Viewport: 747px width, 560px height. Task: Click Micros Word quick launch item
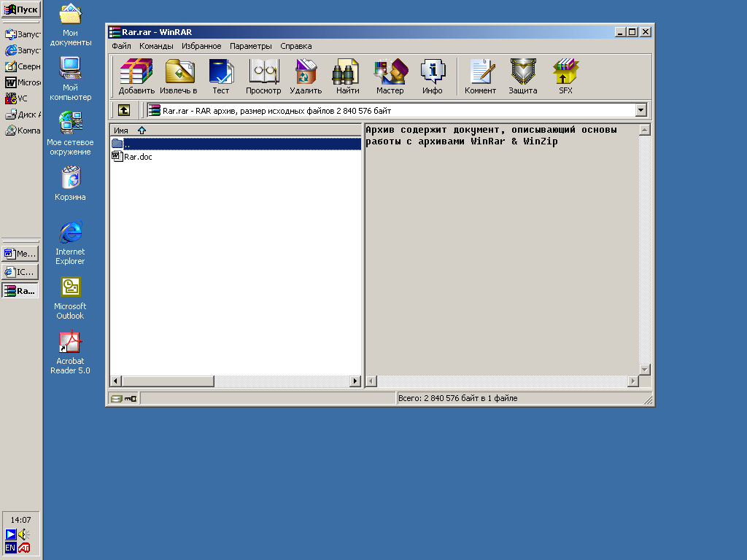click(x=22, y=82)
